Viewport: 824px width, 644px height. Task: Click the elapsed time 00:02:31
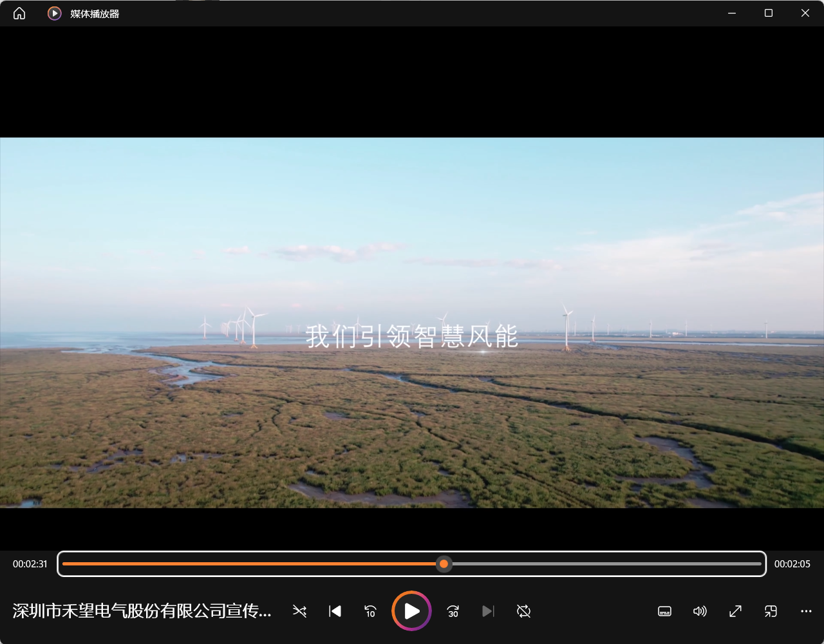(x=30, y=564)
